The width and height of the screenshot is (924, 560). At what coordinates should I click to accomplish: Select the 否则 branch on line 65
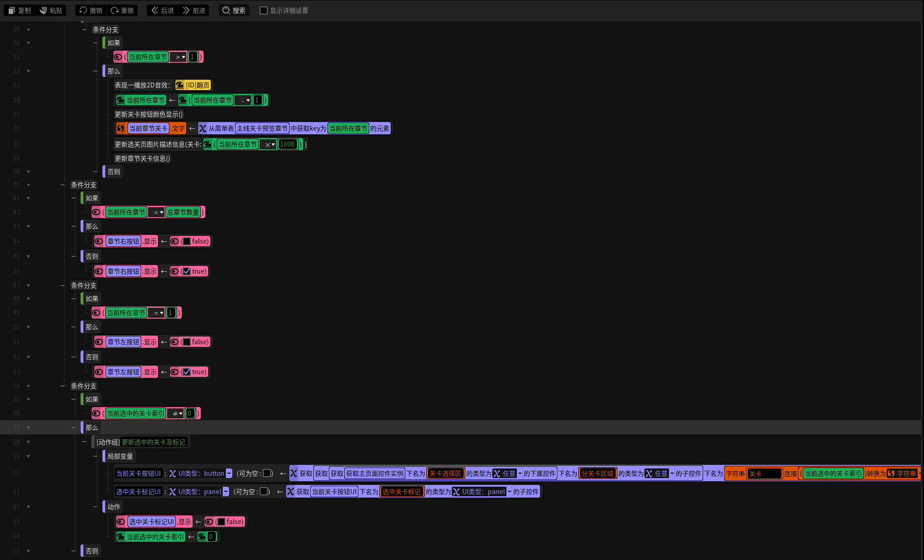coord(92,551)
